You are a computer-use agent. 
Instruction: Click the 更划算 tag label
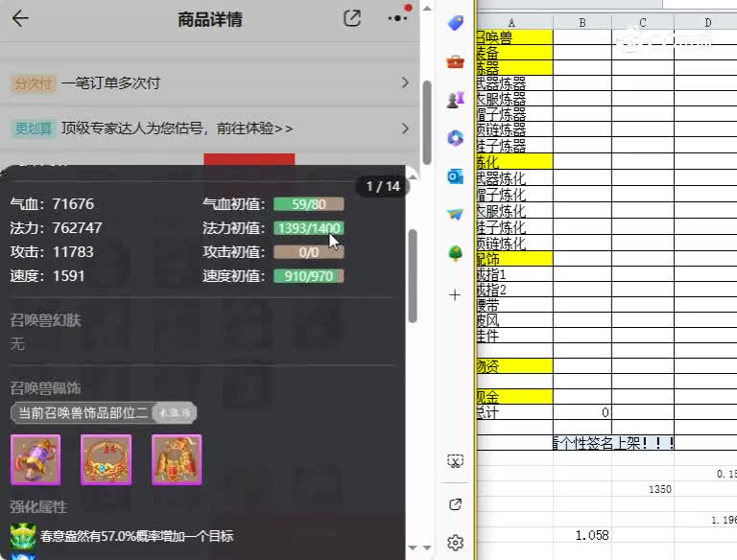click(x=33, y=128)
